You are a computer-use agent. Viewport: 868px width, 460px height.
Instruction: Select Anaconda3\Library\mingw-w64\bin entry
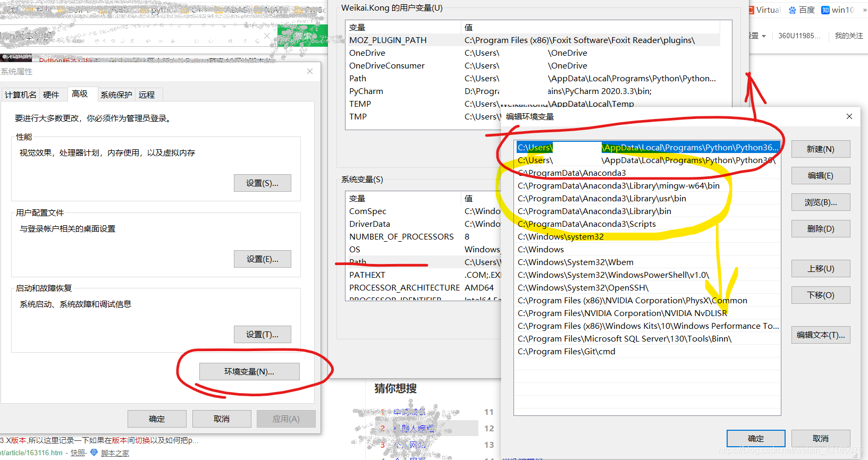[647, 186]
